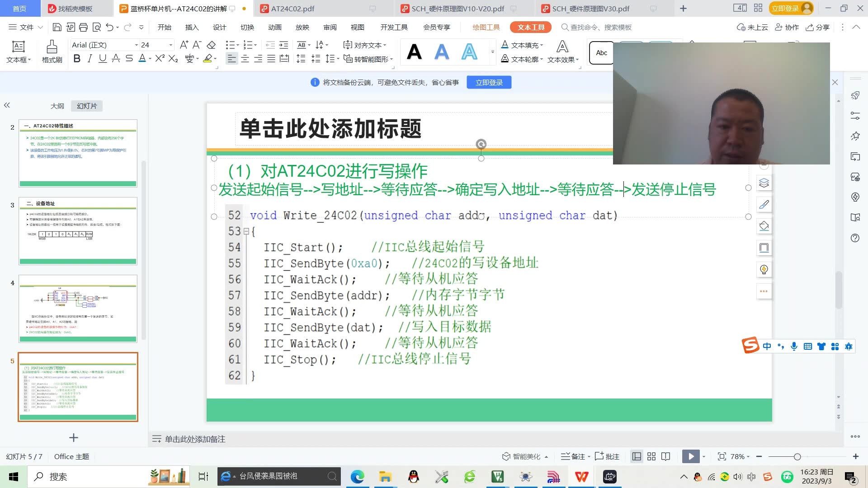Click the 分享 share button
This screenshot has width=868, height=488.
pos(818,27)
